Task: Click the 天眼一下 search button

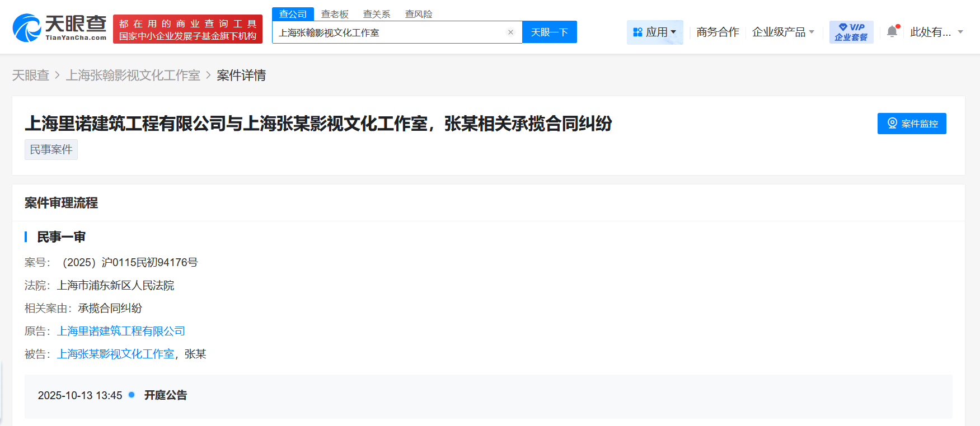Action: pos(550,32)
